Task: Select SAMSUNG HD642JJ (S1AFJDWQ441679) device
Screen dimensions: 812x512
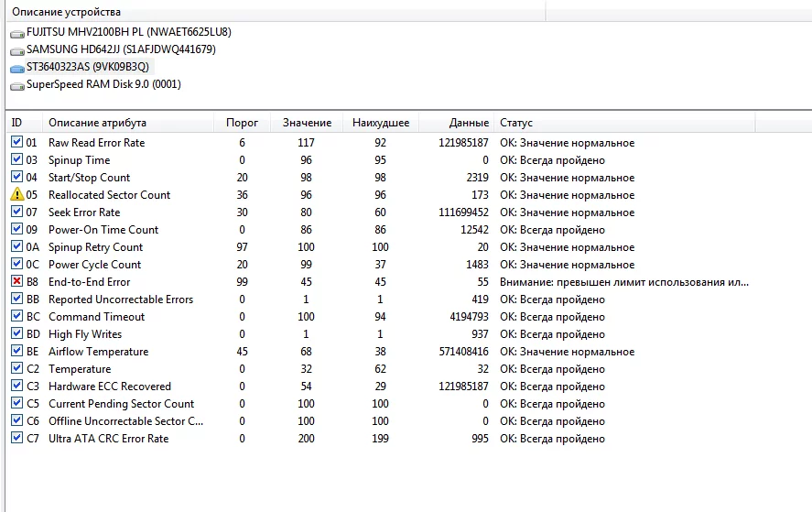Action: [121, 49]
